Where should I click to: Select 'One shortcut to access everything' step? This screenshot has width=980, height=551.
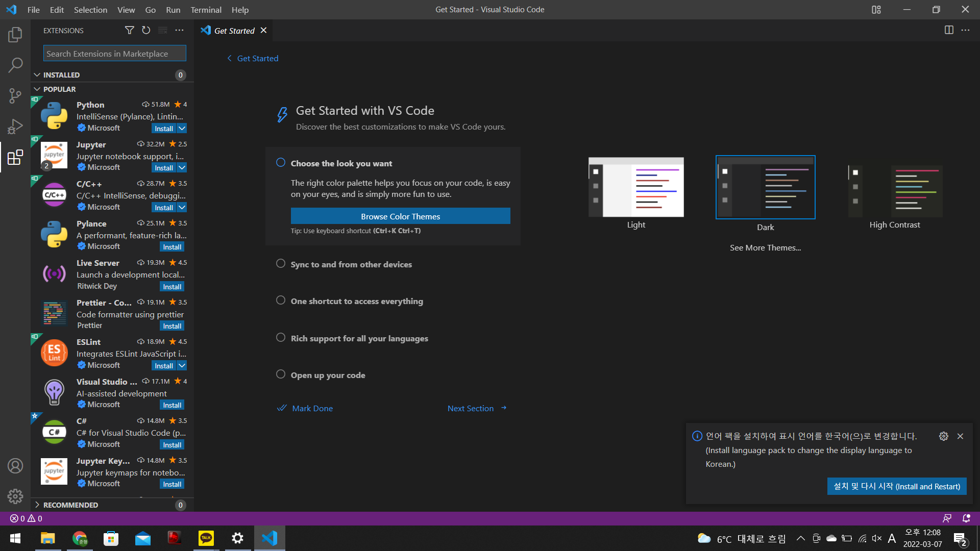[x=357, y=301]
